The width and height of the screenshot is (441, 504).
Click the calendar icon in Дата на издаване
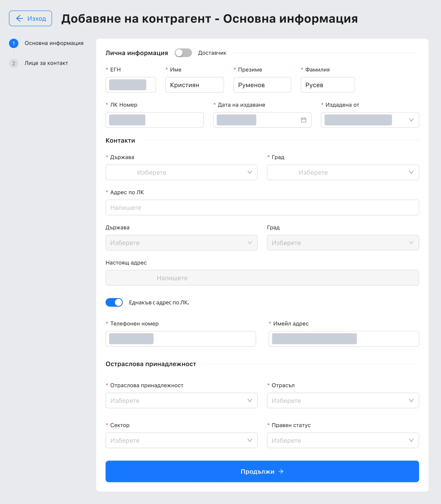coord(303,120)
